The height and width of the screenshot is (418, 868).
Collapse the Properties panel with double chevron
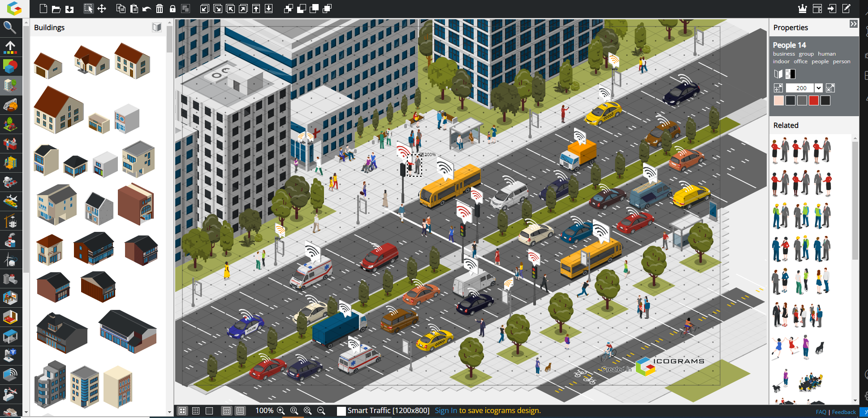coord(853,24)
